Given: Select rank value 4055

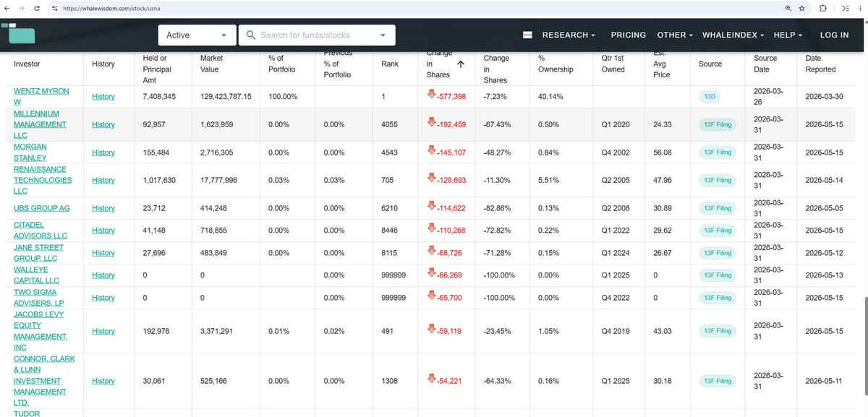Looking at the screenshot, I should (x=390, y=124).
